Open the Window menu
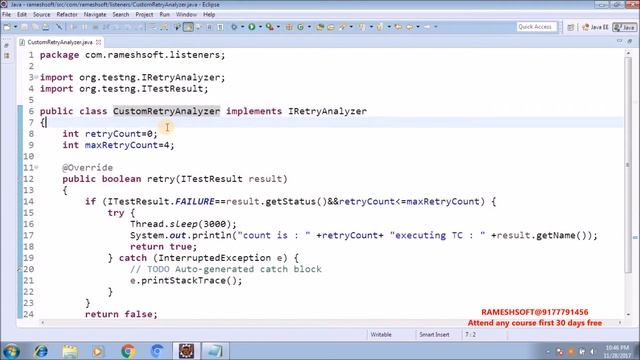The height and width of the screenshot is (360, 640). tap(186, 14)
